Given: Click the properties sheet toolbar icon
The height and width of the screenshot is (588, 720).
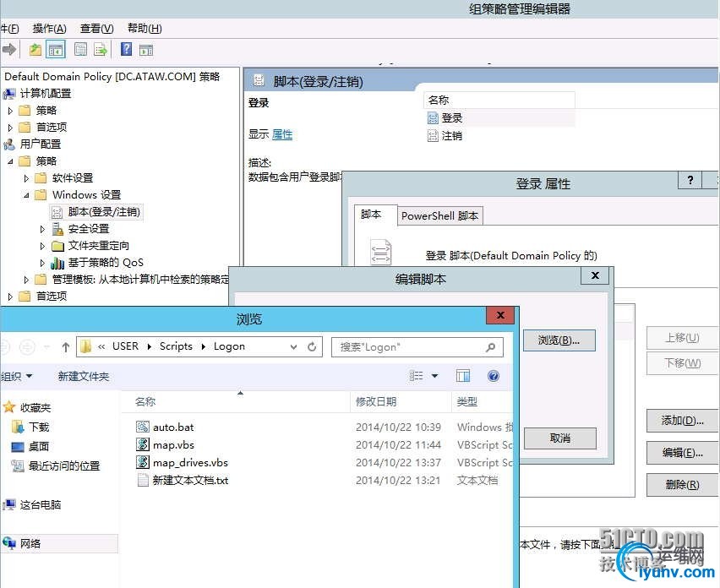Looking at the screenshot, I should tap(80, 49).
